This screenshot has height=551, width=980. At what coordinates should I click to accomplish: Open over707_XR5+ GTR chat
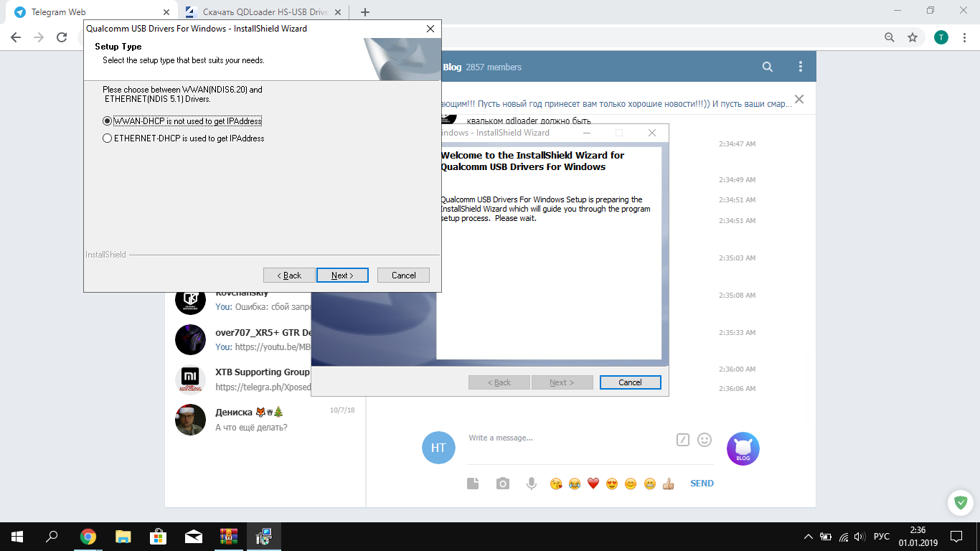[x=242, y=339]
